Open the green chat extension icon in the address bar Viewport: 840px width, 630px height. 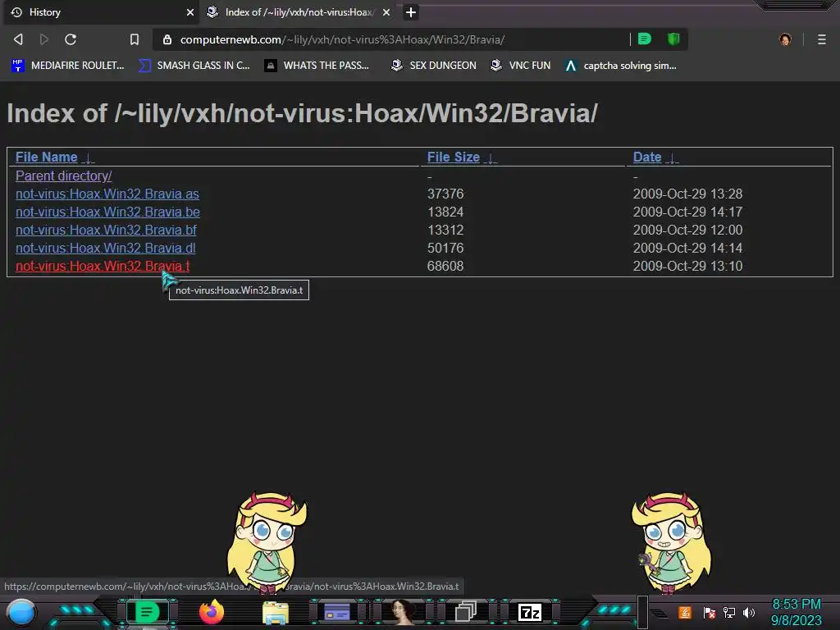point(645,39)
